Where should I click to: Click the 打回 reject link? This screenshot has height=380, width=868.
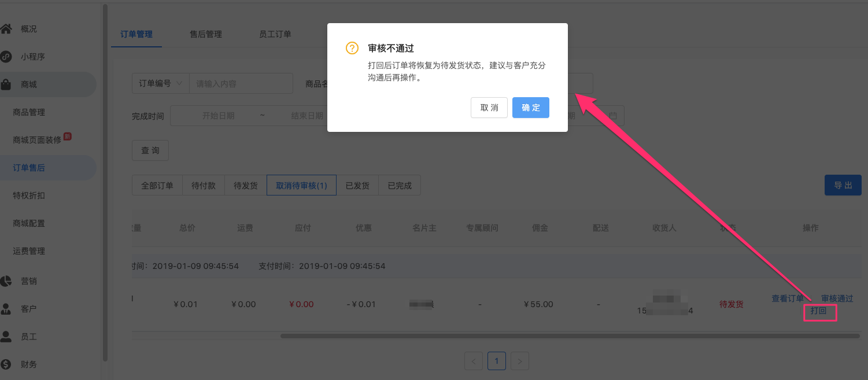818,311
